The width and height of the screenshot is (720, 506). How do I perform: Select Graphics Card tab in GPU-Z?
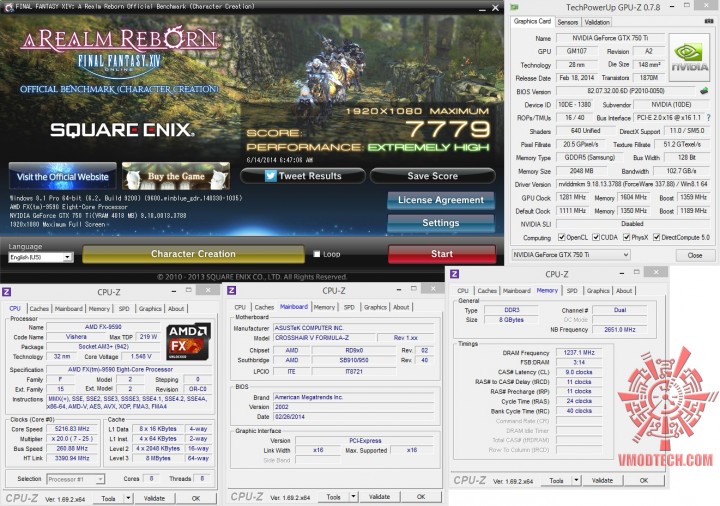532,21
